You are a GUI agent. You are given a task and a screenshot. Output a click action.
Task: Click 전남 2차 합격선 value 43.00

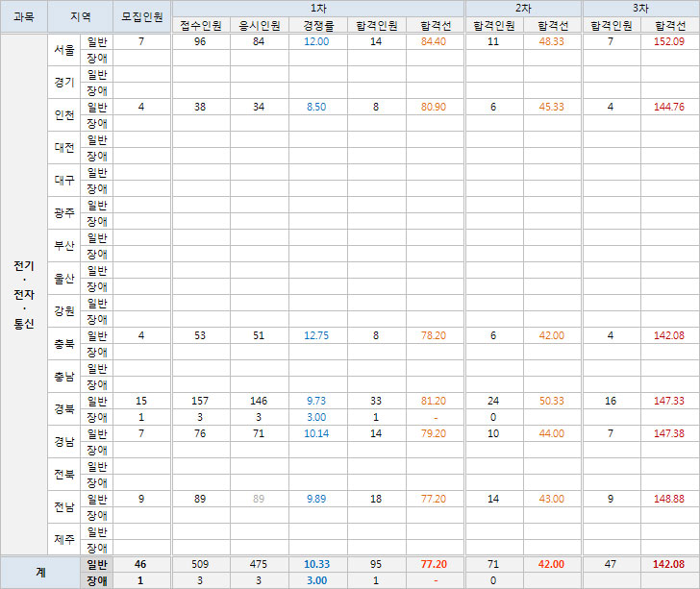551,499
